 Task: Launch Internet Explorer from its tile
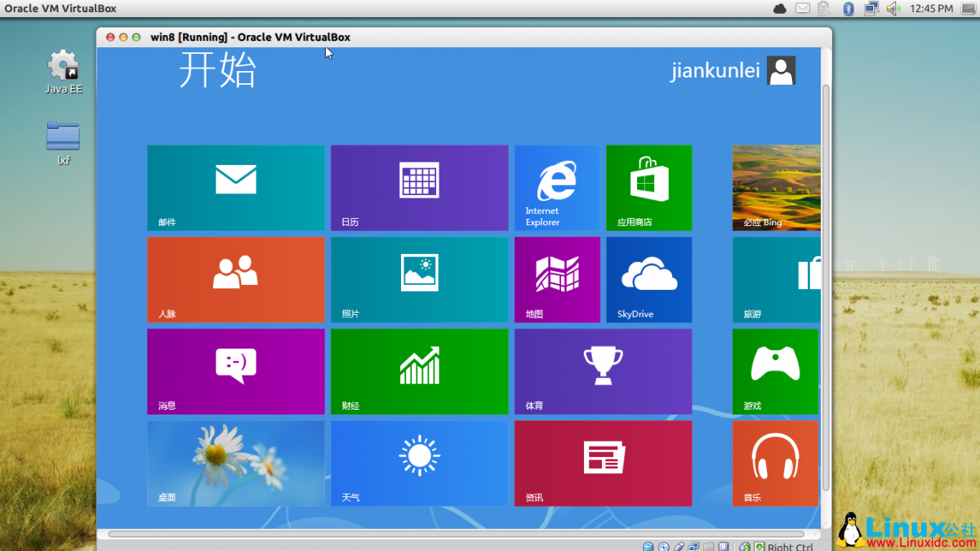pos(557,188)
